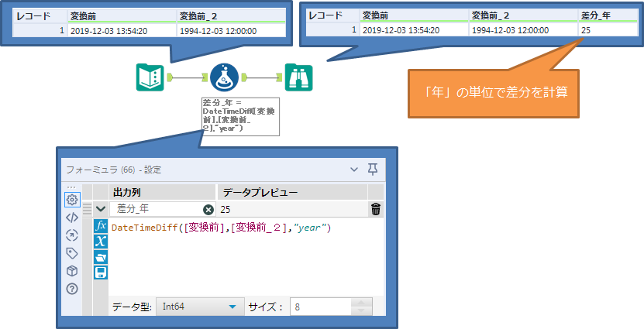
Task: Open the cube icon in sidebar
Action: [x=72, y=271]
